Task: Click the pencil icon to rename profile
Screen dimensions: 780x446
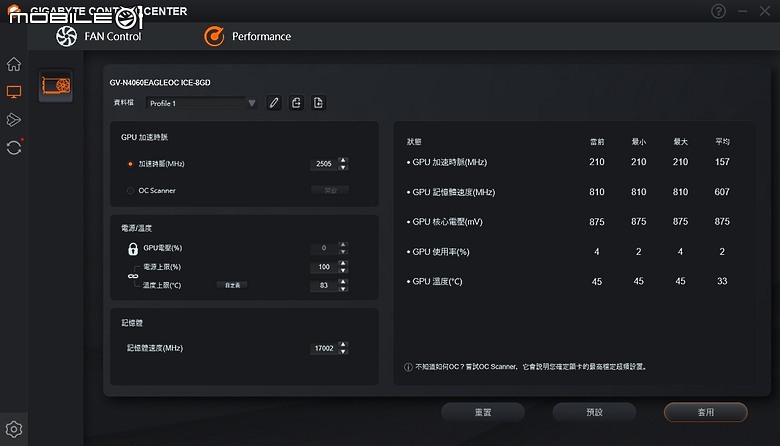Action: coord(274,103)
